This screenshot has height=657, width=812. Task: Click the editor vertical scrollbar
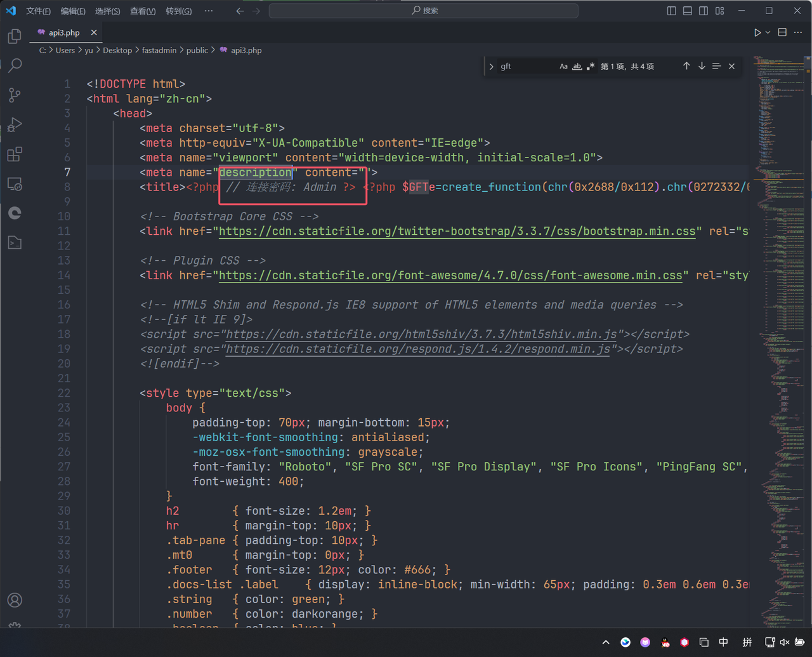(x=808, y=343)
